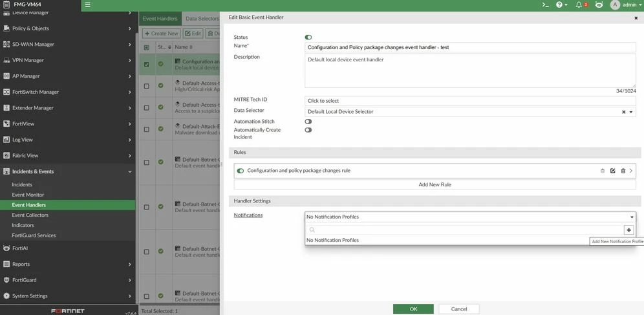Click the System Settings gear icon

point(6,296)
